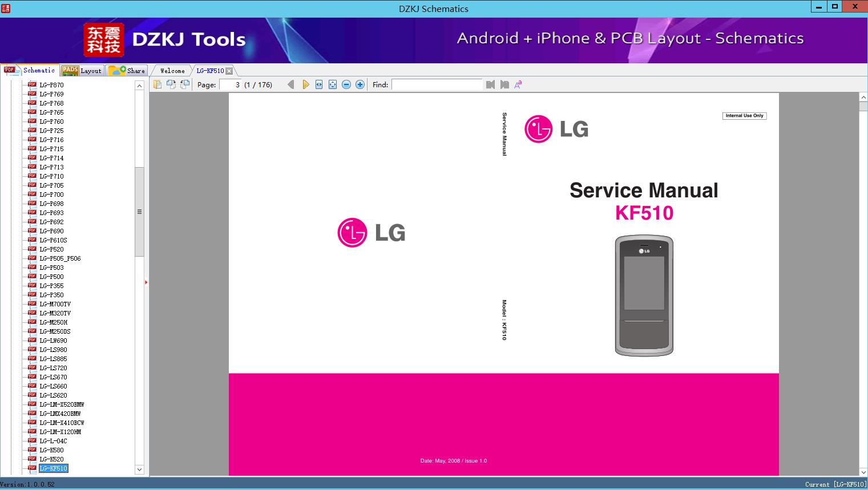
Task: Open LG-P765 schematic entry
Action: pos(51,112)
